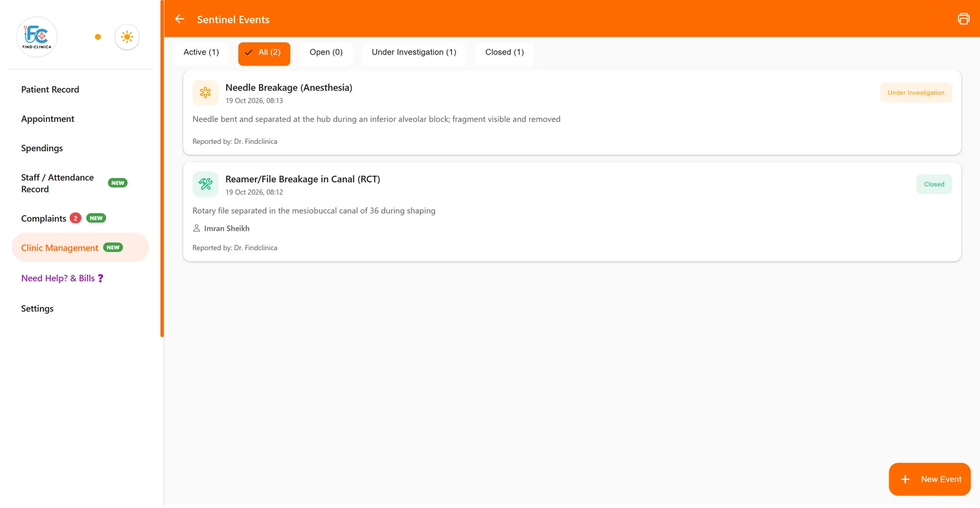Open Clinic Management section
Screen dimensions: 980x508
tap(80, 247)
